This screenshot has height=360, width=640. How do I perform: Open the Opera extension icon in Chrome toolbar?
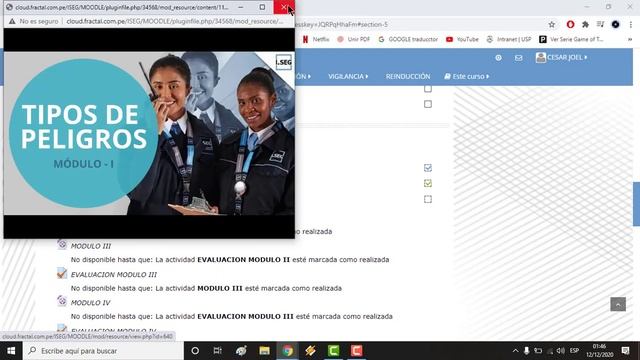pyautogui.click(x=570, y=24)
